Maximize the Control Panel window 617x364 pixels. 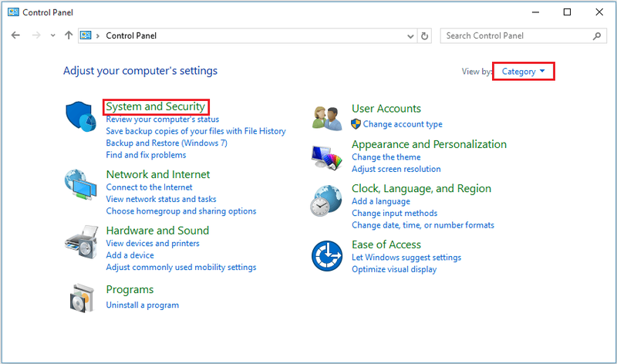click(x=567, y=12)
